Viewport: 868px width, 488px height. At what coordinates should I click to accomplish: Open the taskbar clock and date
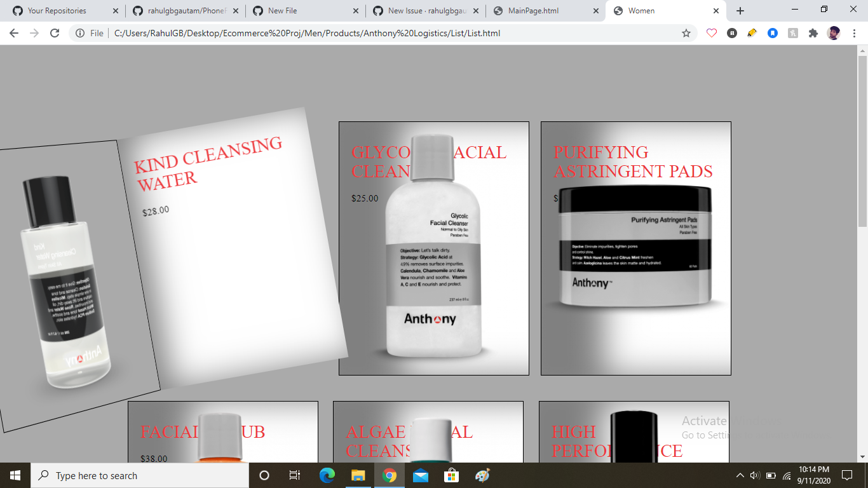click(814, 475)
